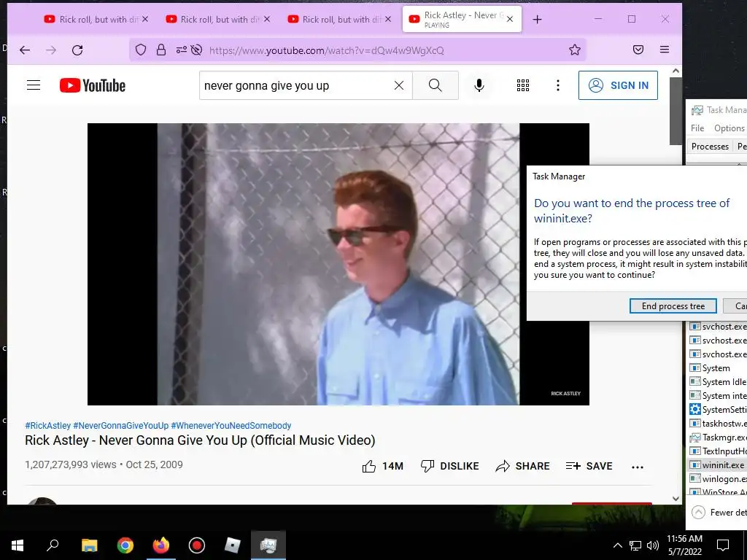747x560 pixels.
Task: Open the #WheneverYouNeedSomebody hashtag link
Action: (x=231, y=426)
